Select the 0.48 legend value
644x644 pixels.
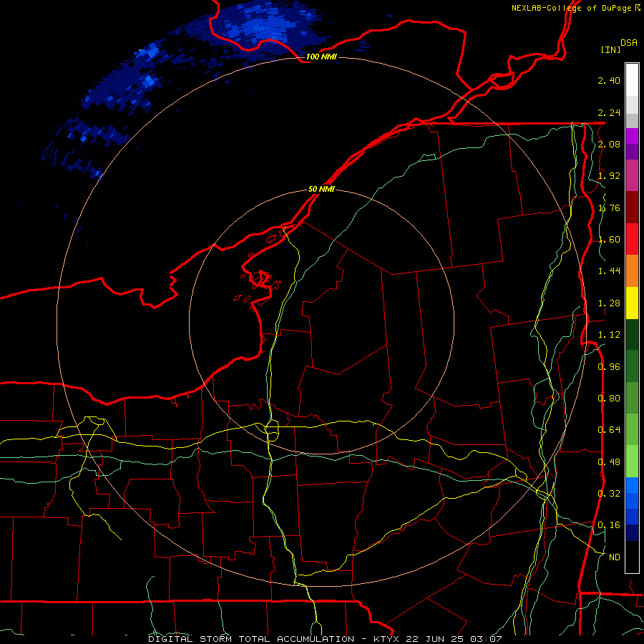(x=609, y=462)
